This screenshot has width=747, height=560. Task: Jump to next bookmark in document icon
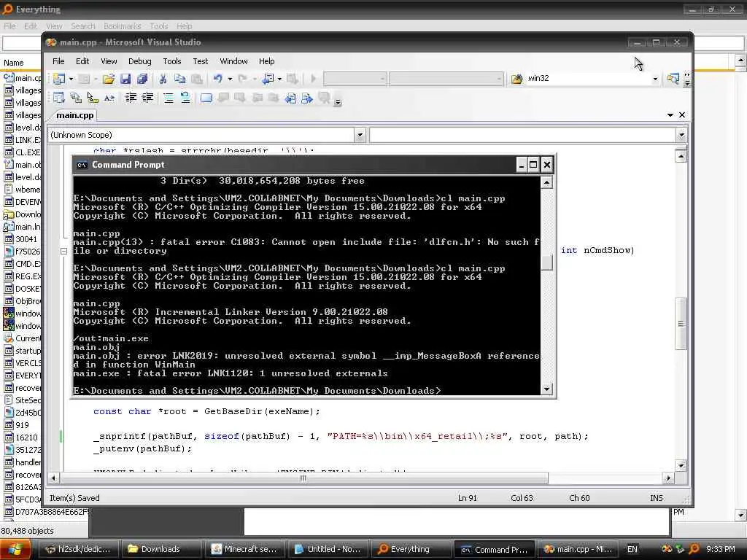[307, 98]
